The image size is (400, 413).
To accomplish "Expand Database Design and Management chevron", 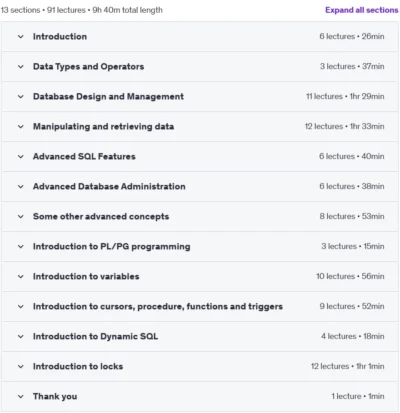I will pyautogui.click(x=21, y=97).
